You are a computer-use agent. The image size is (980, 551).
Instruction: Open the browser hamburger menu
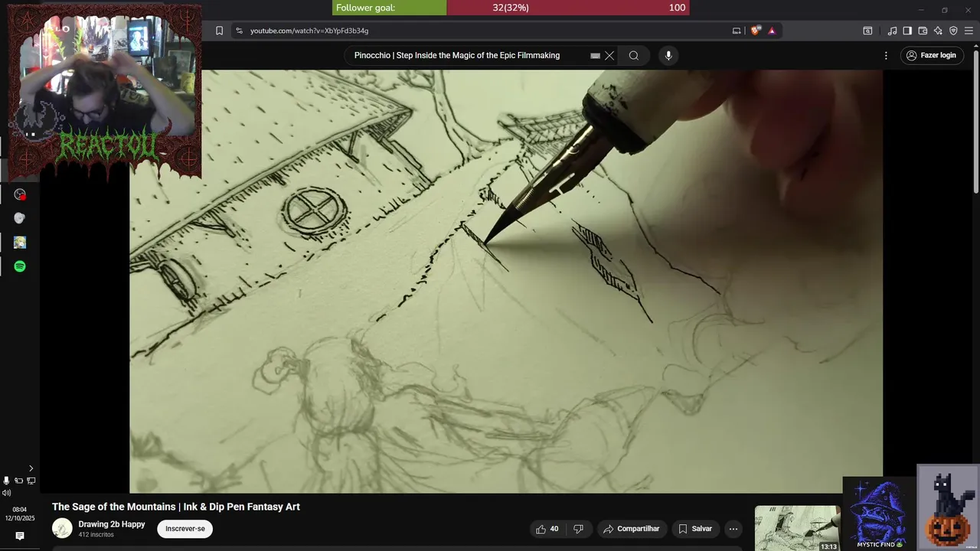[969, 31]
